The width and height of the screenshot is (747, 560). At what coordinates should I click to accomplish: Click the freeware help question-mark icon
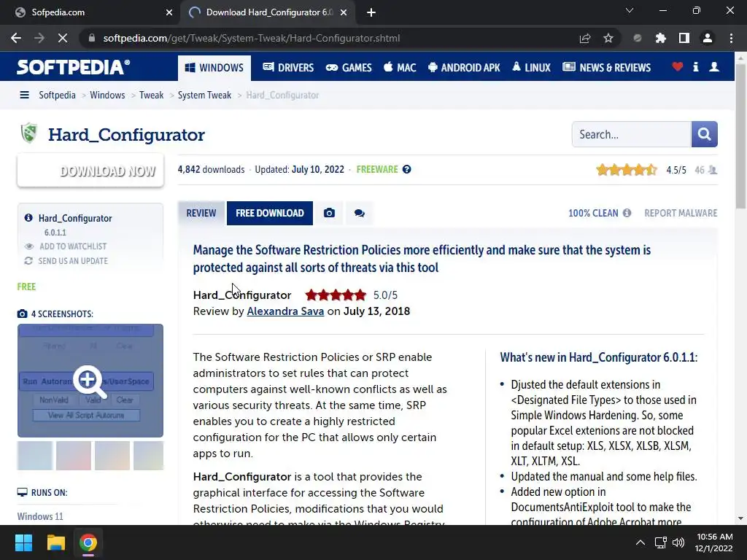[x=406, y=169]
